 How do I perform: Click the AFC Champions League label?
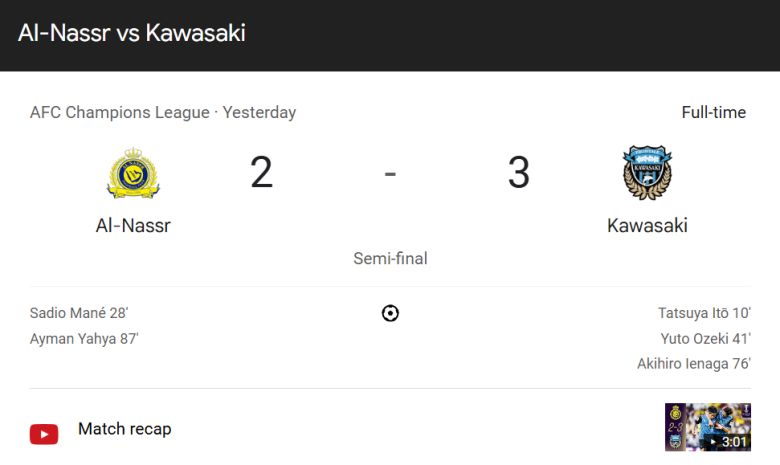pyautogui.click(x=120, y=112)
